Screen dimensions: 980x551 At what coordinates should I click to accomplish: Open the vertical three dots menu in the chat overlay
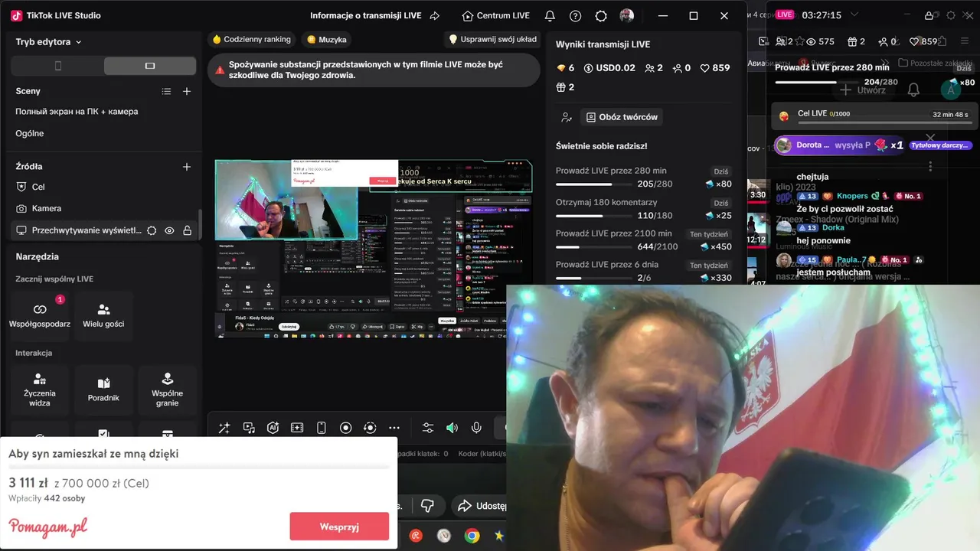(x=930, y=166)
